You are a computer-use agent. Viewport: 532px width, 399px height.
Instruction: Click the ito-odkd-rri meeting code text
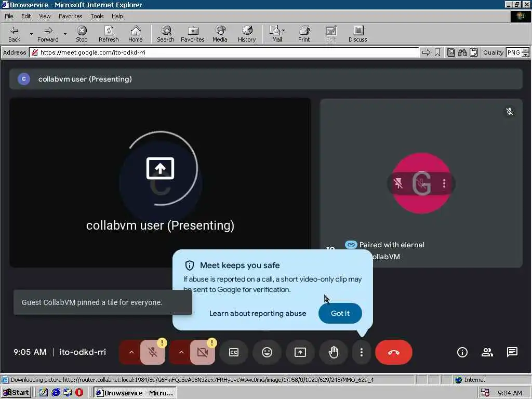pyautogui.click(x=83, y=352)
